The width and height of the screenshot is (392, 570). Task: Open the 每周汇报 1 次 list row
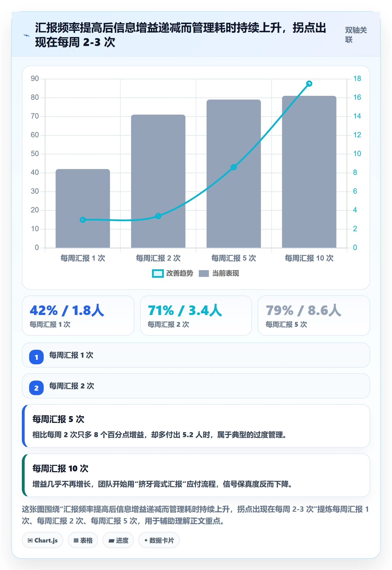click(196, 355)
